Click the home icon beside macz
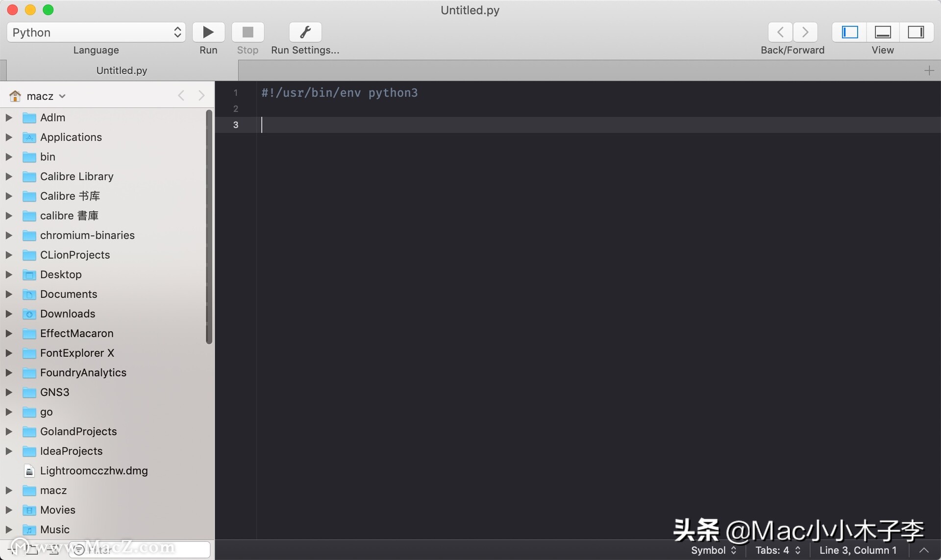 pyautogui.click(x=15, y=96)
